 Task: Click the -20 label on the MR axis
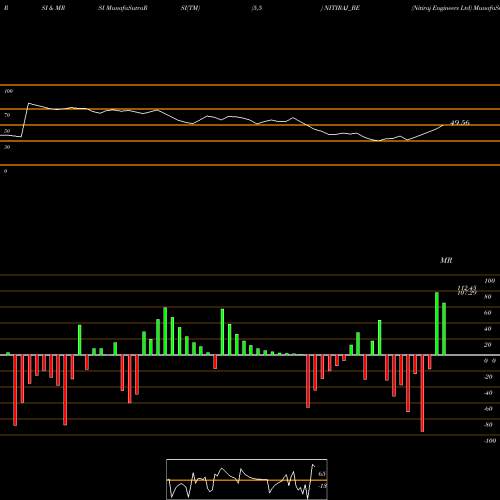488,377
